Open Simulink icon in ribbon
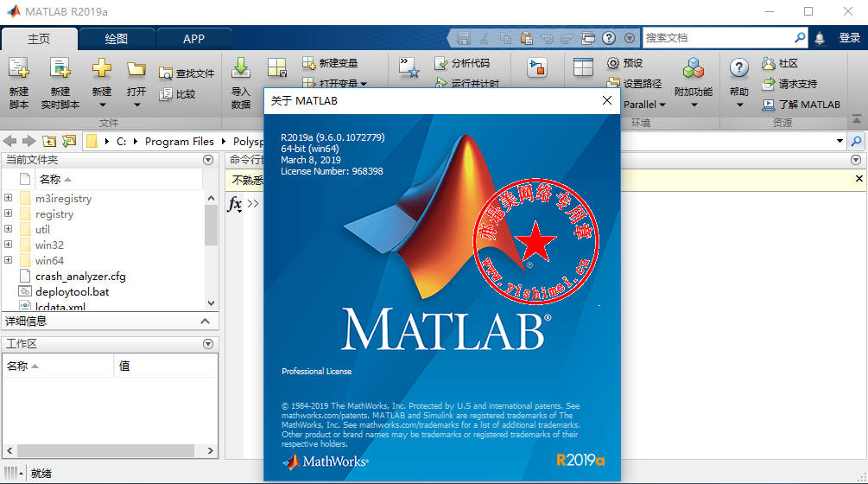868x484 pixels. (x=537, y=67)
